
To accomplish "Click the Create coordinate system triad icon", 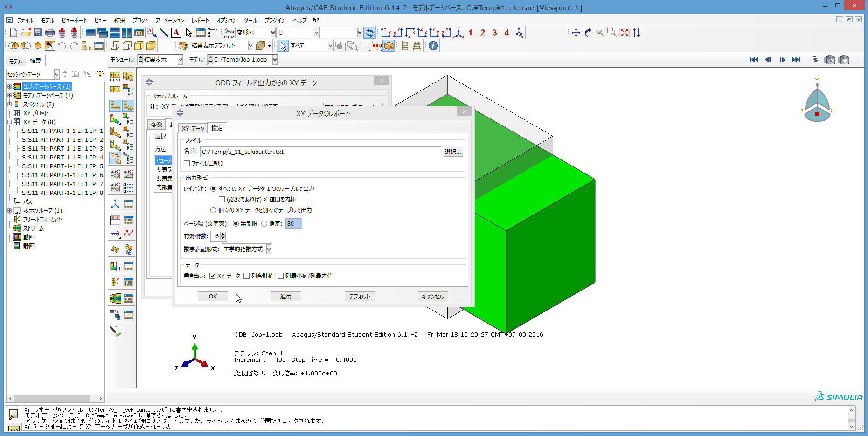I will pos(115,204).
